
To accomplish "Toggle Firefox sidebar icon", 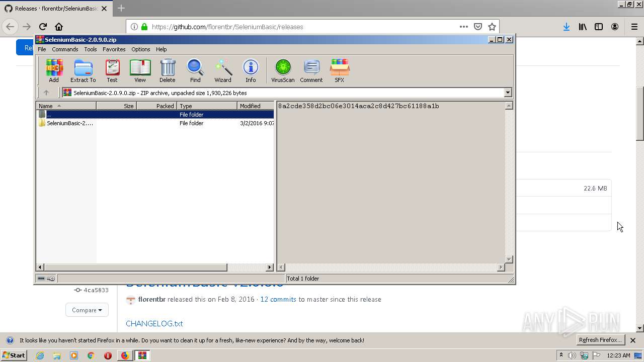I will (x=599, y=27).
